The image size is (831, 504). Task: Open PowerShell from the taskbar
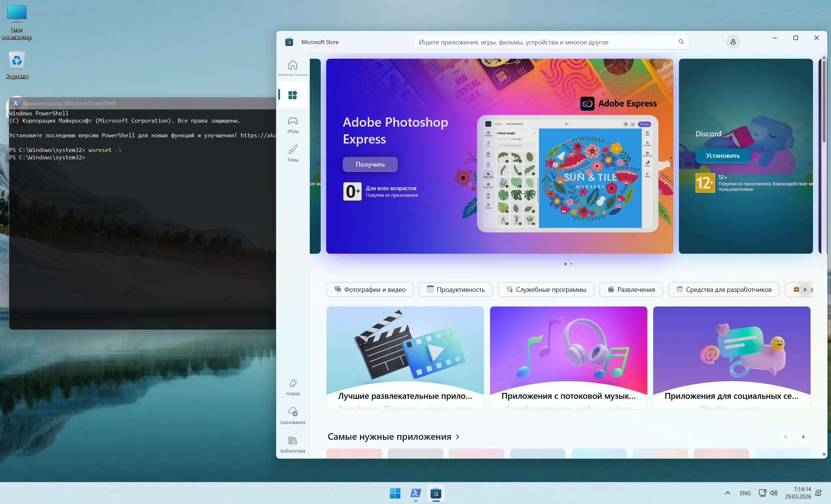(x=415, y=493)
